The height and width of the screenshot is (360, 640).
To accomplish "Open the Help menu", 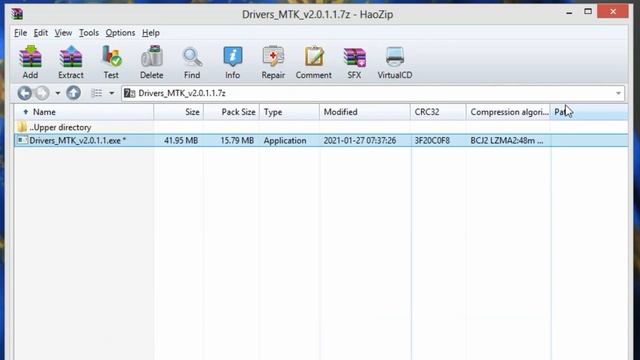I will 151,33.
